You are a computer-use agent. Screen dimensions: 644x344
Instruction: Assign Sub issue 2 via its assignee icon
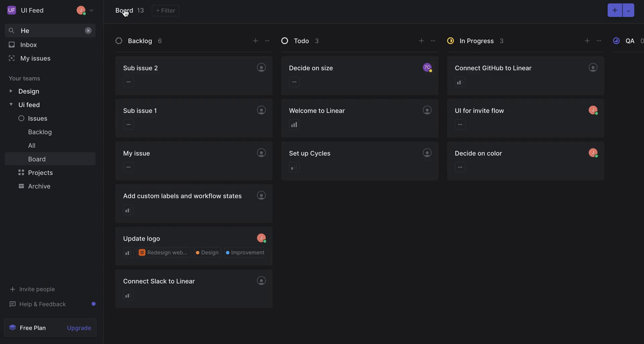pos(261,67)
